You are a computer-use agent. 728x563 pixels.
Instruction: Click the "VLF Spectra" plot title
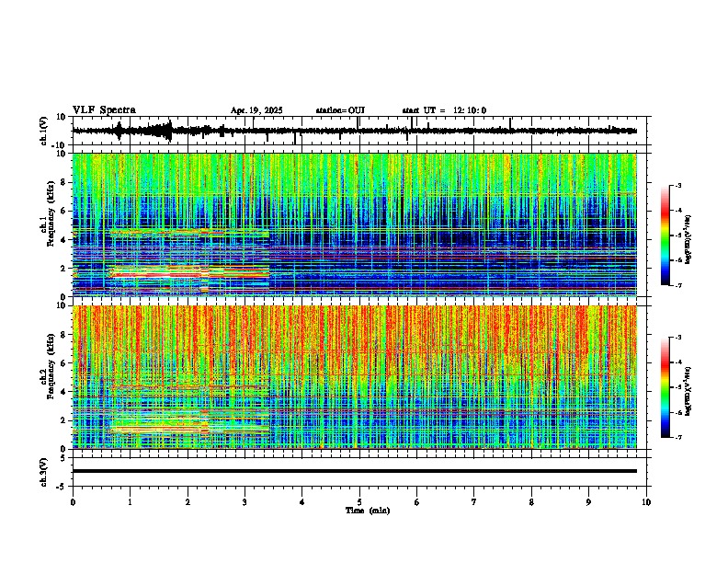[104, 110]
